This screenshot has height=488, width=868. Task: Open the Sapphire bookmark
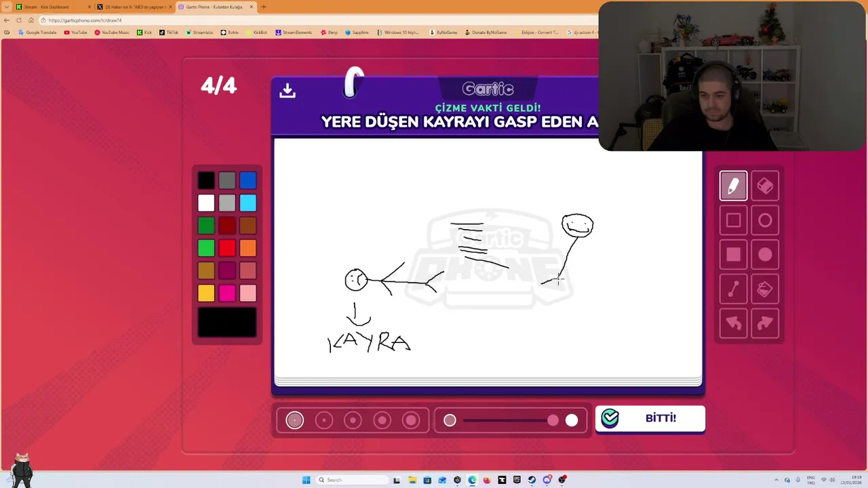pos(357,33)
